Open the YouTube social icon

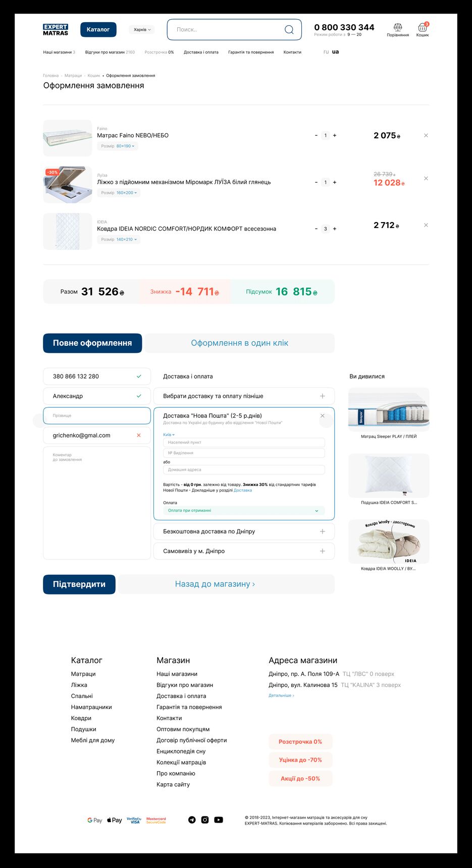(219, 820)
